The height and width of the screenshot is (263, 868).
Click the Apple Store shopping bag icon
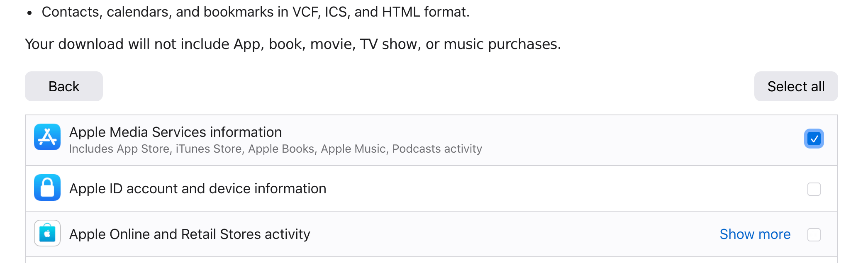coord(47,233)
